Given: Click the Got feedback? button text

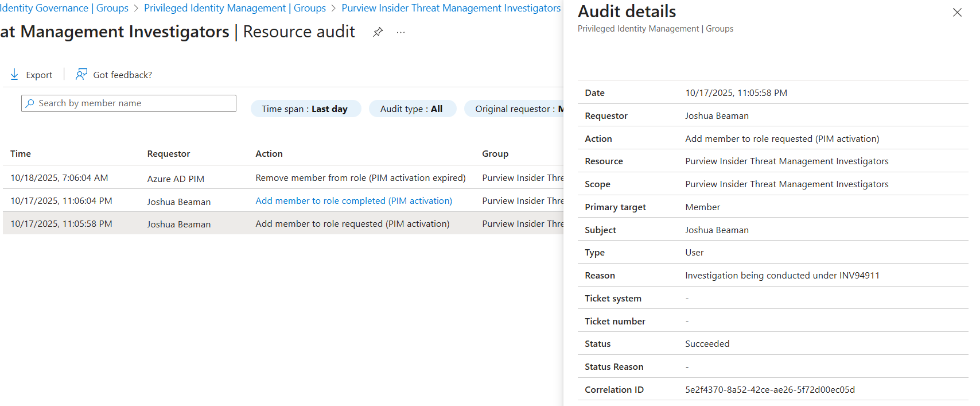Looking at the screenshot, I should pos(122,75).
